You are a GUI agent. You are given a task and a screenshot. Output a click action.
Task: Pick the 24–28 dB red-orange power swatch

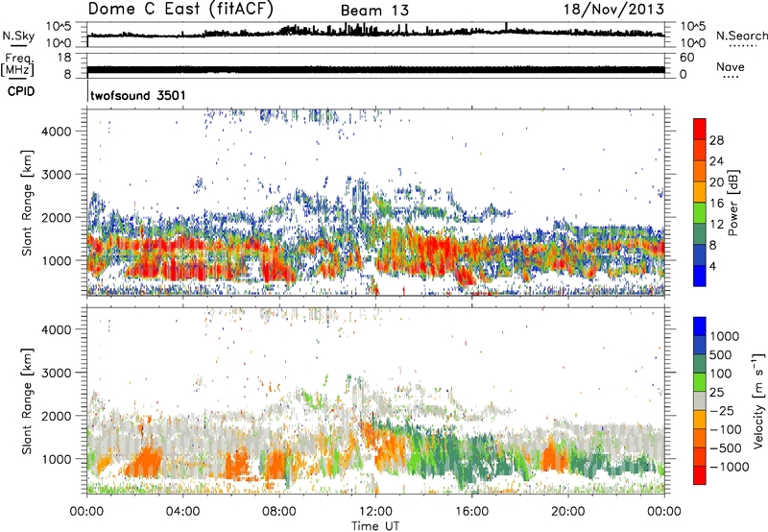point(700,150)
